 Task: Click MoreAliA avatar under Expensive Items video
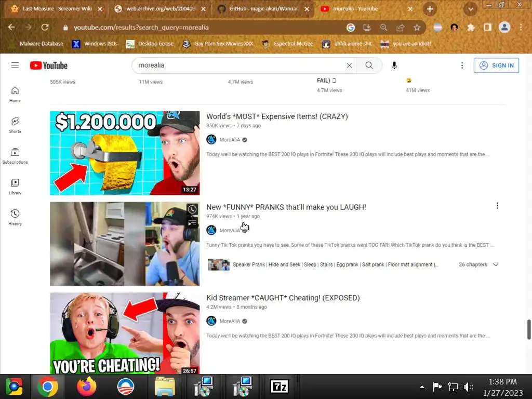(211, 139)
